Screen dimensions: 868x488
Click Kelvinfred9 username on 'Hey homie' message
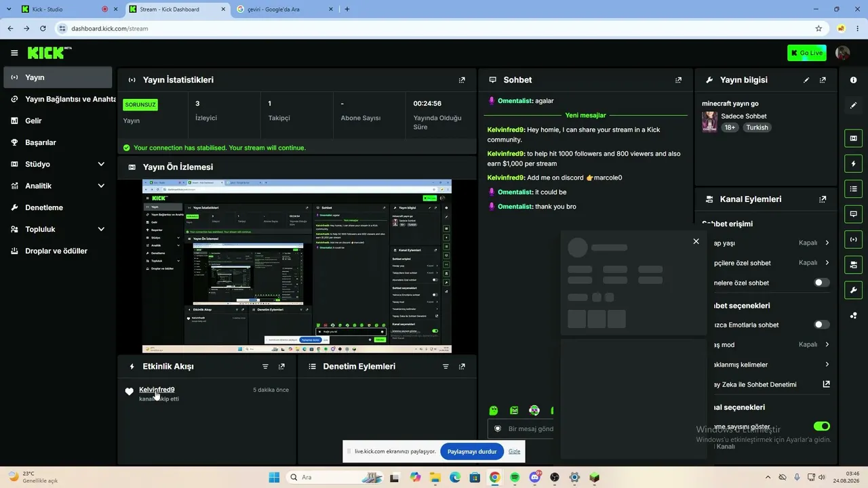(506, 129)
